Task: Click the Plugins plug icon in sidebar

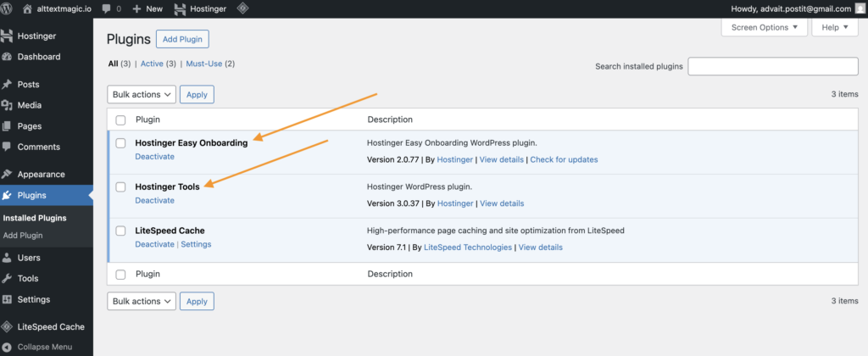Action: 7,196
